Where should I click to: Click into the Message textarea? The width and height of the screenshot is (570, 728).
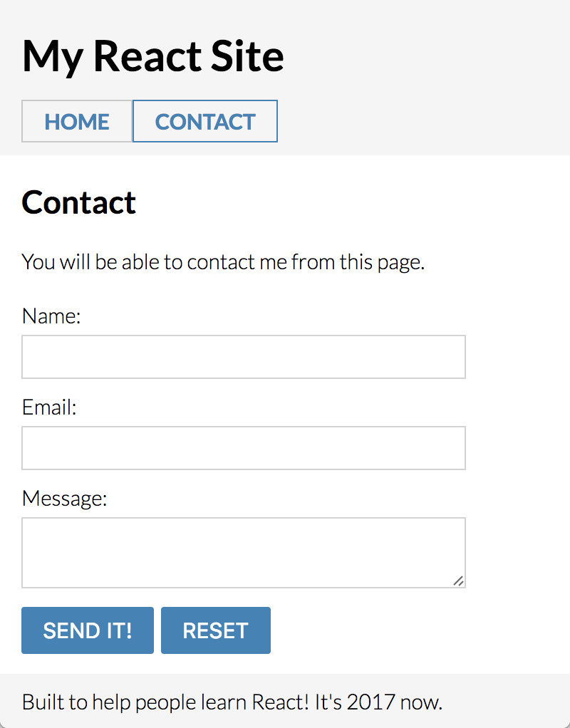[x=242, y=552]
